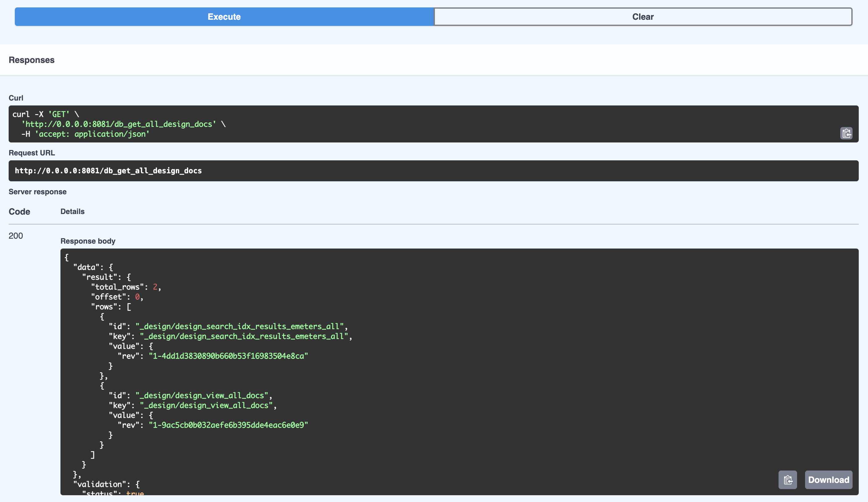Click inside the curl command block
This screenshot has width=868, height=502.
coord(413,124)
